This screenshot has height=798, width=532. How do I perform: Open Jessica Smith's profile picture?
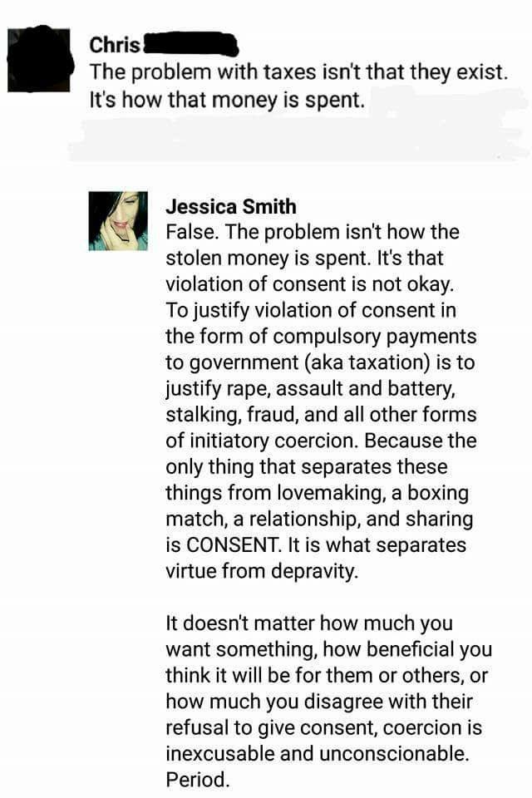pos(118,221)
